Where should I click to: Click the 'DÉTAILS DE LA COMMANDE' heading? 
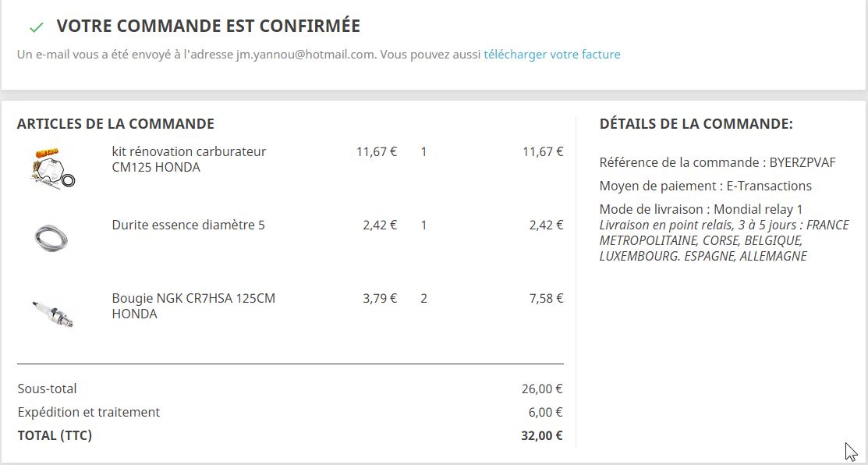pyautogui.click(x=696, y=123)
